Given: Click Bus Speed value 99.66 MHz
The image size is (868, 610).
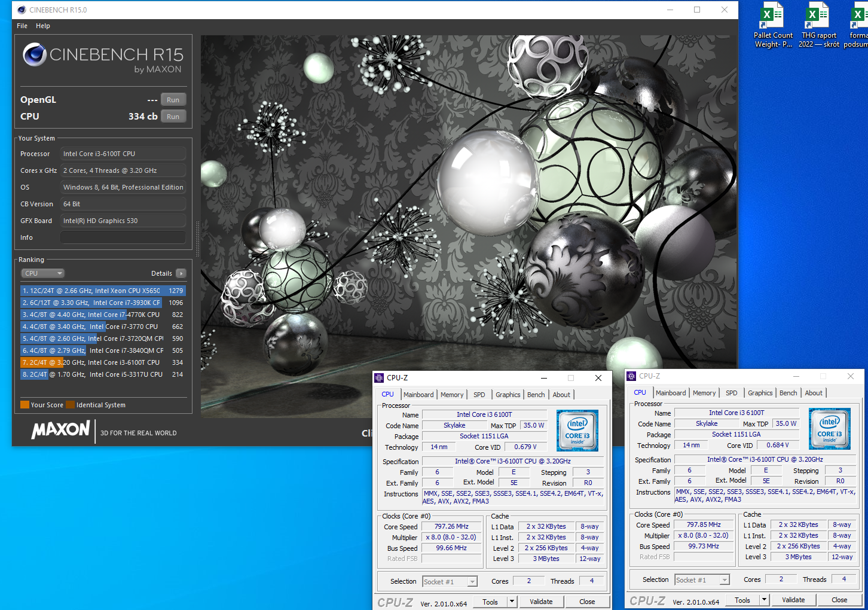Looking at the screenshot, I should tap(451, 548).
